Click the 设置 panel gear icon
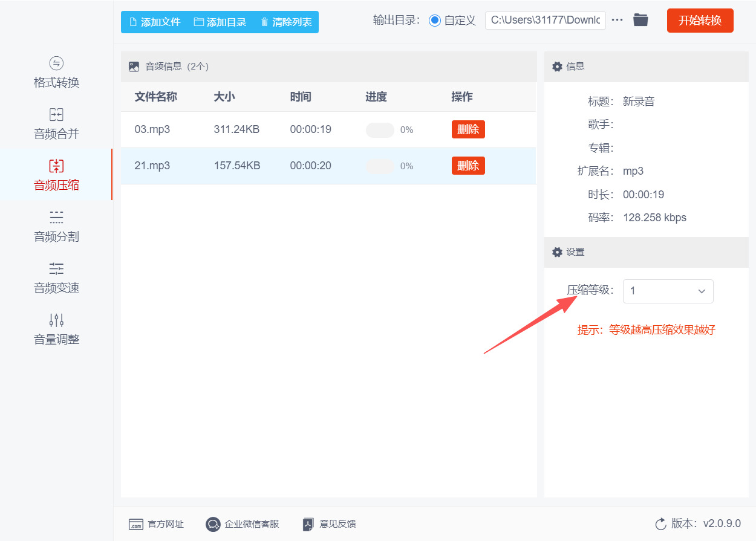Image resolution: width=756 pixels, height=541 pixels. click(x=557, y=252)
